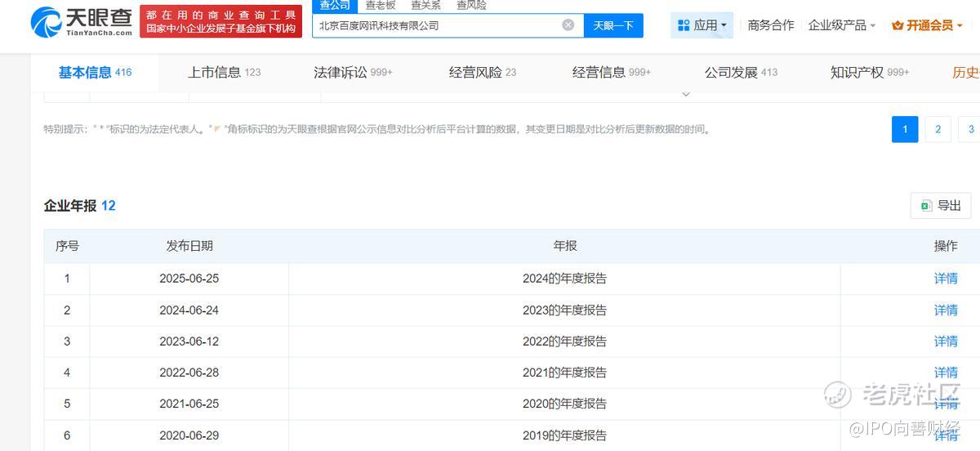
Task: Expand collapsed table with chevron
Action: [686, 94]
